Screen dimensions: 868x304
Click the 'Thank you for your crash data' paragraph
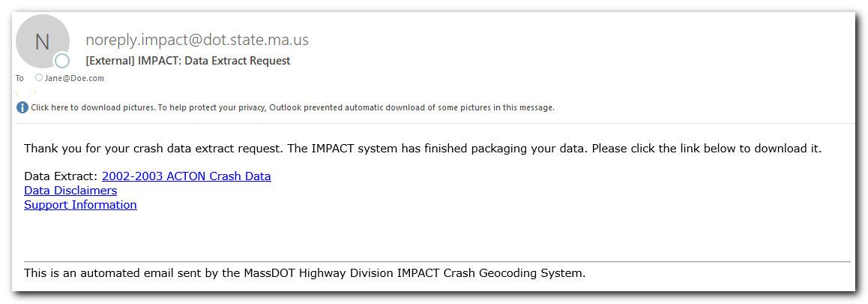(x=423, y=149)
